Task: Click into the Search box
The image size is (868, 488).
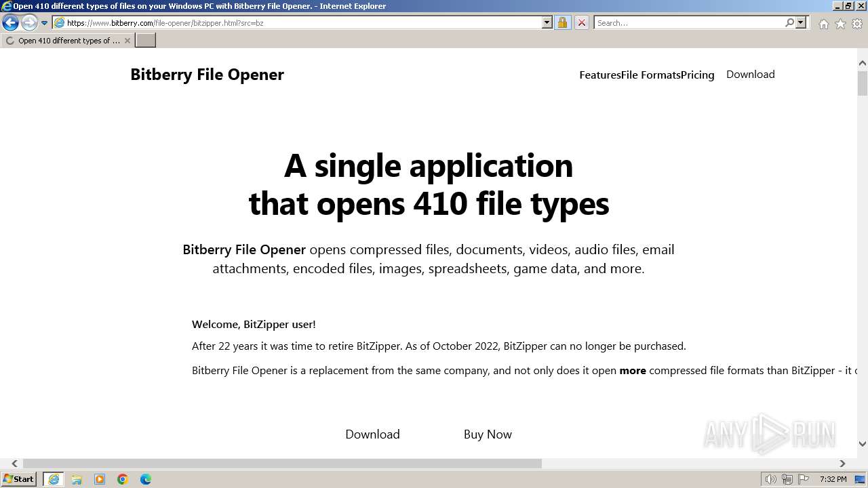Action: pos(688,22)
